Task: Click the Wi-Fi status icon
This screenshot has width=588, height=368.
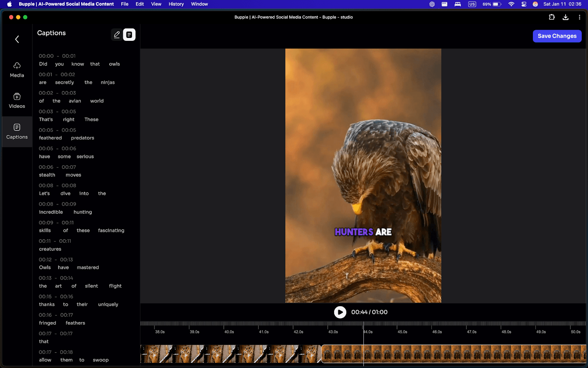Action: point(511,4)
